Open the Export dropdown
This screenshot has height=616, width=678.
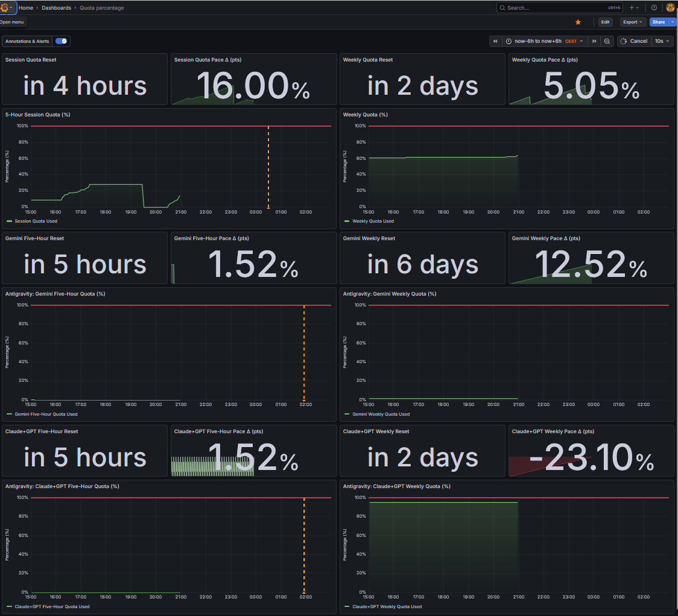[633, 22]
